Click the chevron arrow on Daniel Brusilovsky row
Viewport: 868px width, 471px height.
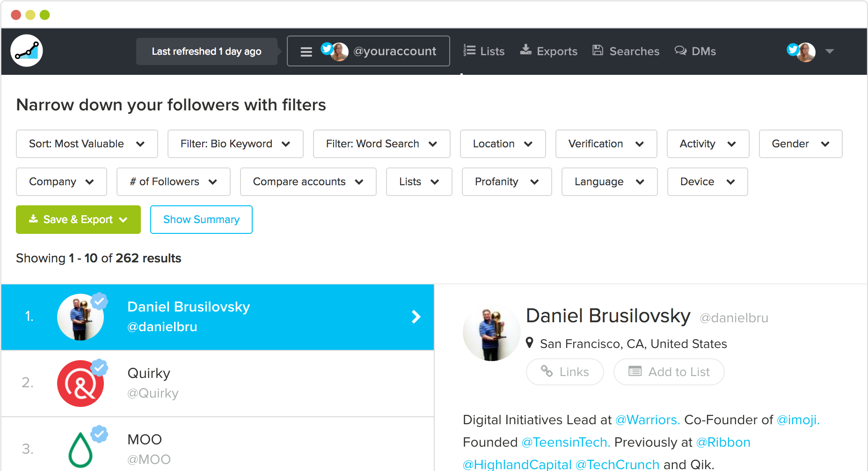[x=416, y=317]
